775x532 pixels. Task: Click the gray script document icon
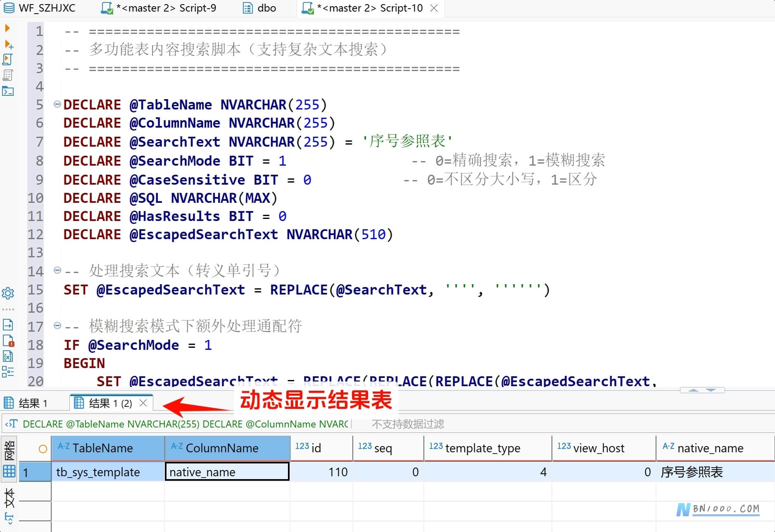point(8,75)
